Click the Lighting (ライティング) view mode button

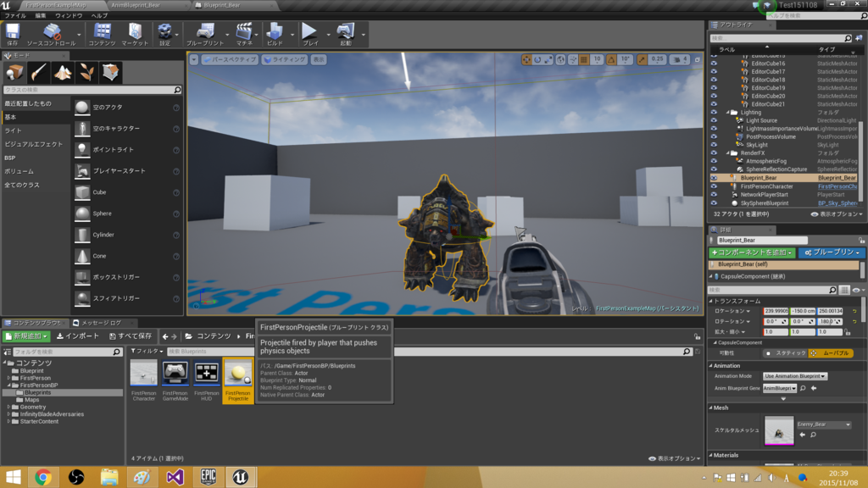(285, 59)
